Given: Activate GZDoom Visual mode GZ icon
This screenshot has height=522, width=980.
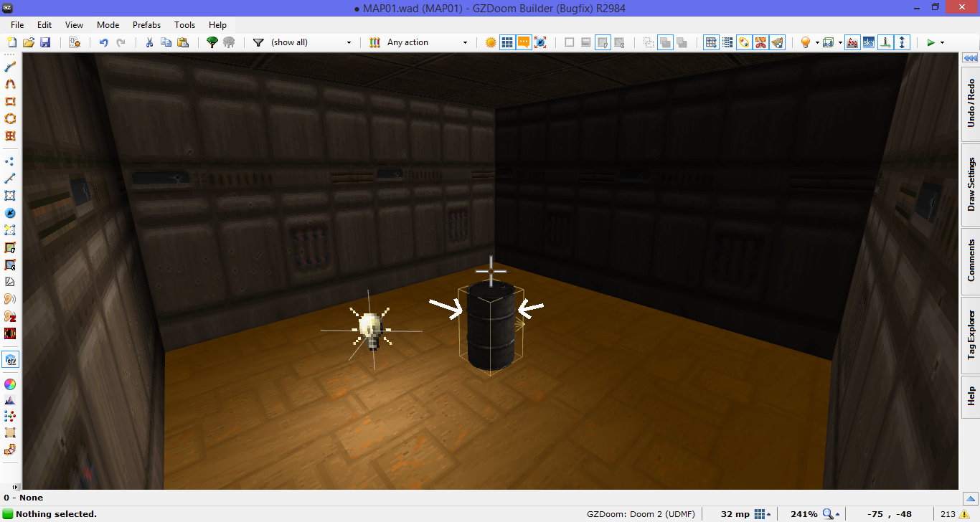Looking at the screenshot, I should (10, 359).
